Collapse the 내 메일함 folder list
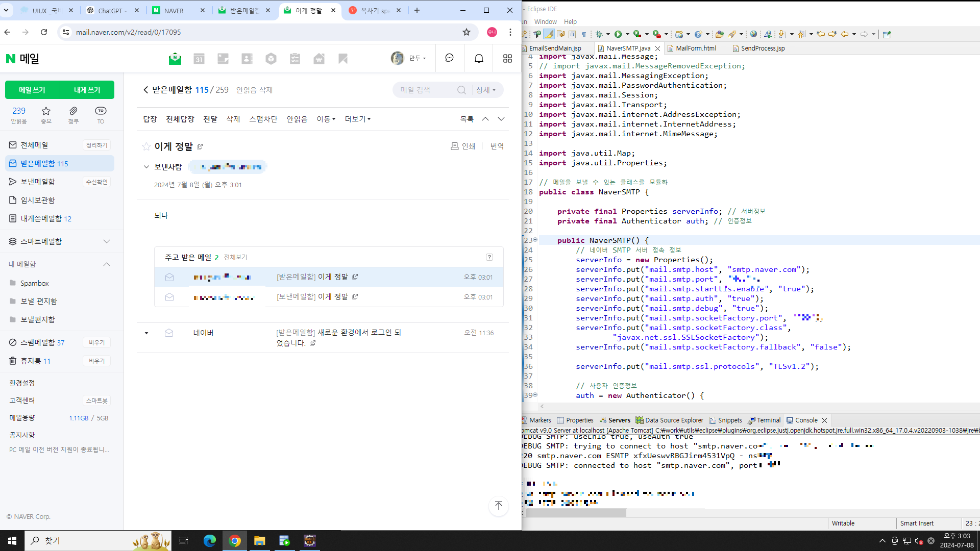Viewport: 980px width, 551px height. point(107,264)
